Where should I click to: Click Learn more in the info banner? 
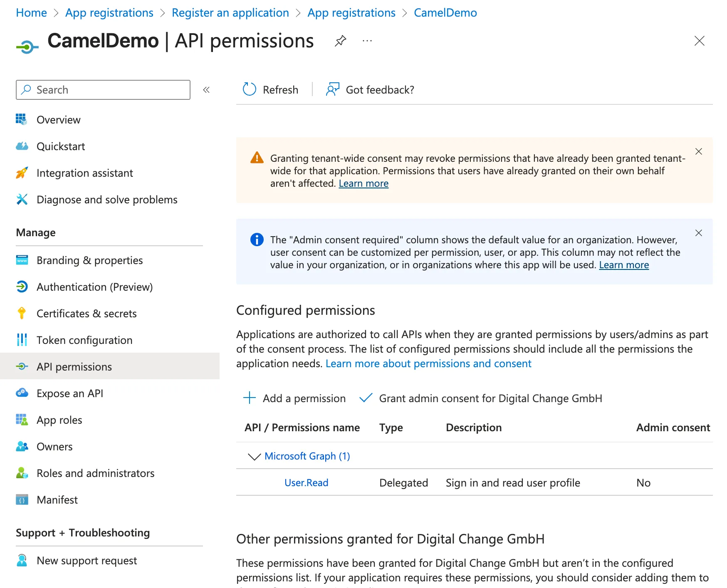click(624, 265)
